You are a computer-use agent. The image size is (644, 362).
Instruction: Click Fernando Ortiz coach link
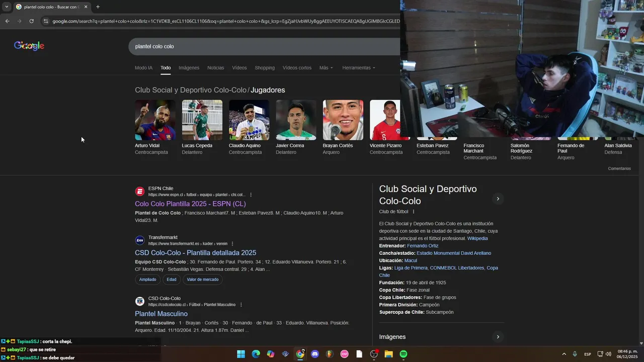[x=423, y=246]
